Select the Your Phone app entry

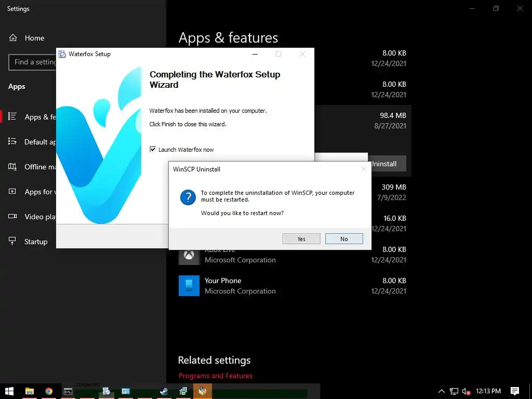[292, 286]
